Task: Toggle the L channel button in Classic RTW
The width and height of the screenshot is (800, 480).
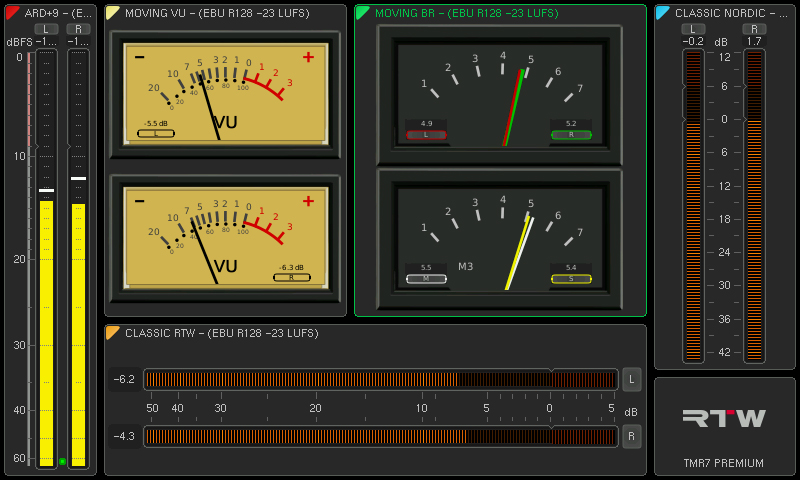Action: [x=632, y=379]
